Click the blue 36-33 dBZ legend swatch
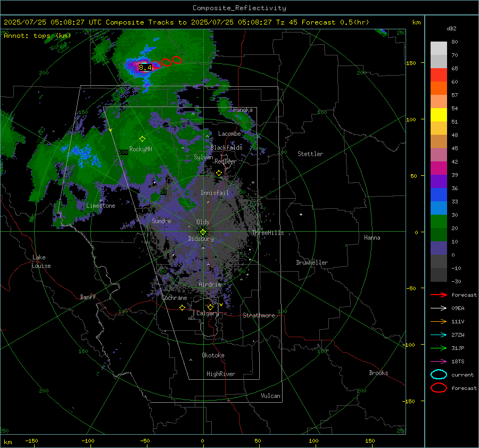This screenshot has width=479, height=448. [439, 195]
